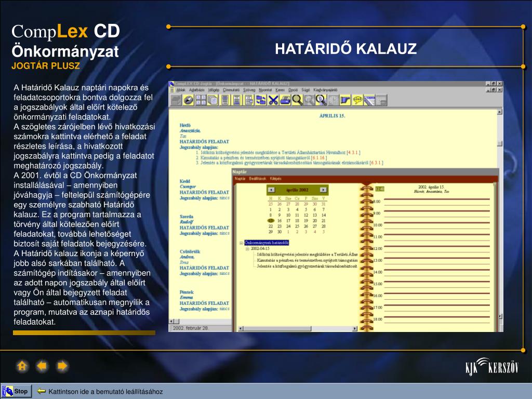Click the Stop button to end the presentation

pos(16,391)
